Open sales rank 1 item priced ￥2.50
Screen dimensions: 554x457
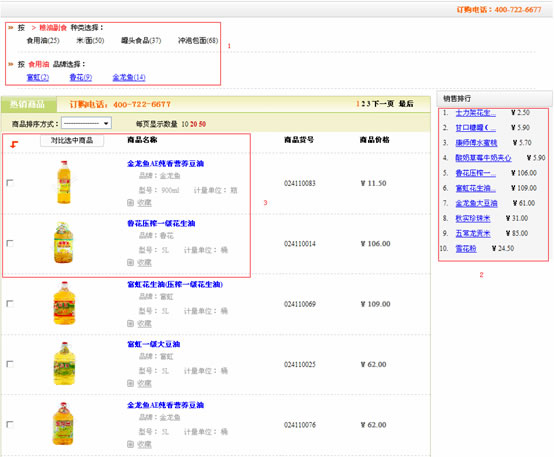point(476,113)
